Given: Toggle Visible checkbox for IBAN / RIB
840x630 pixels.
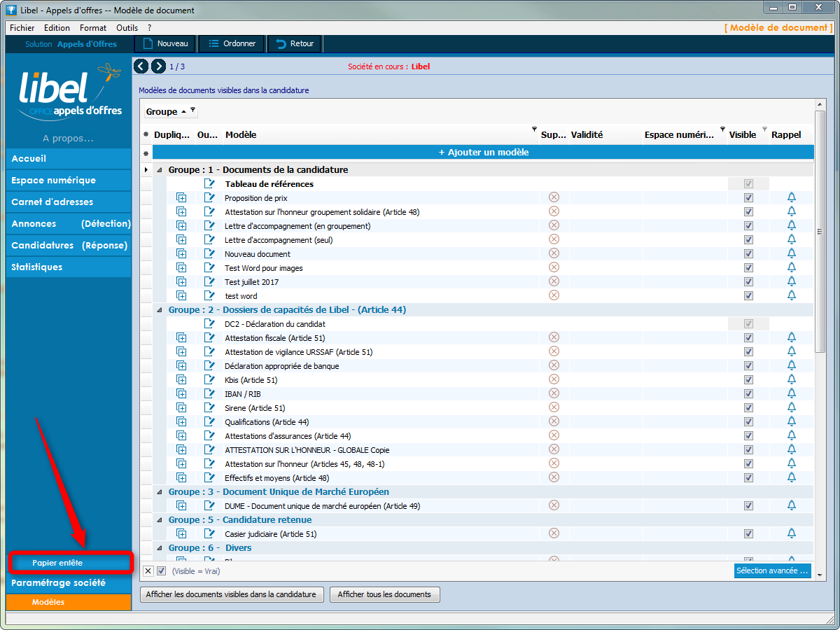Looking at the screenshot, I should point(749,394).
